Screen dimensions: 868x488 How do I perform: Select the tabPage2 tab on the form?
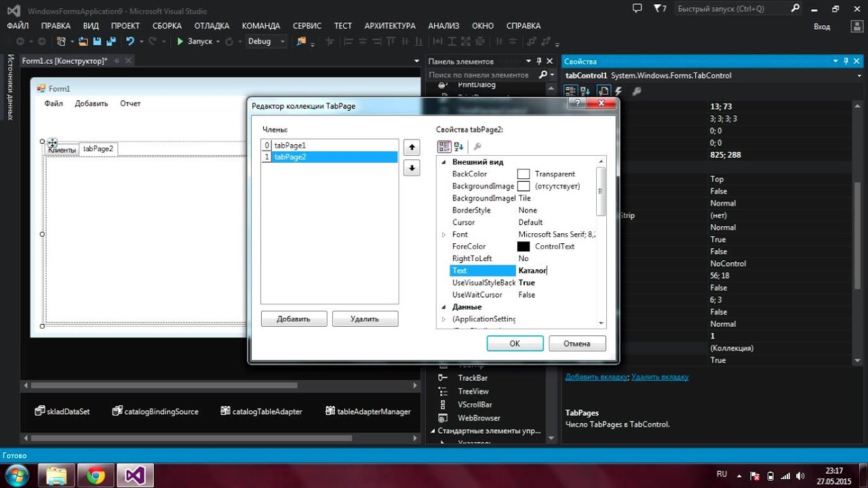pyautogui.click(x=98, y=148)
